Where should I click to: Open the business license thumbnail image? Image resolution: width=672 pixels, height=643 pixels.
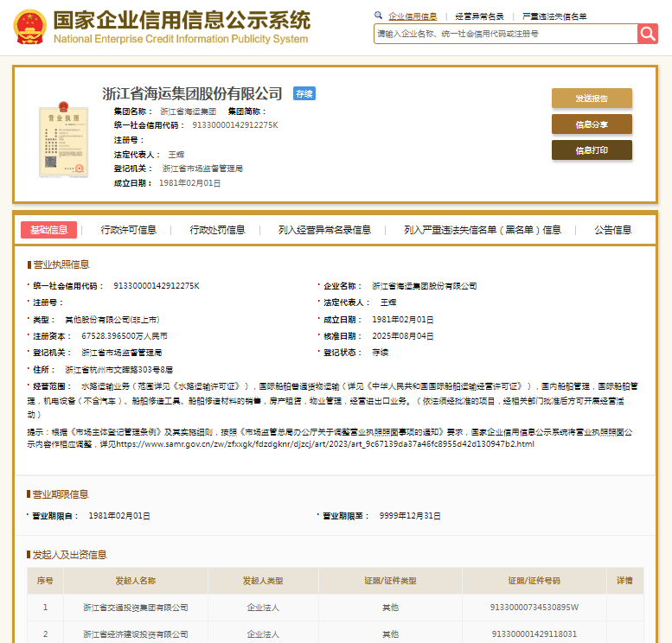63,138
